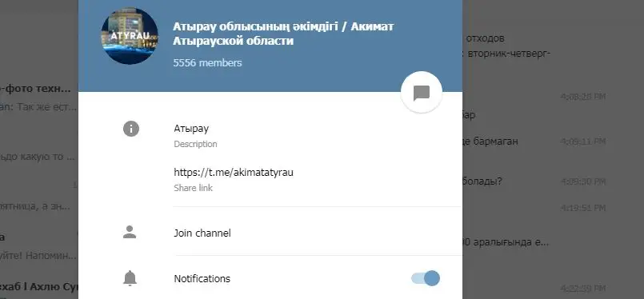Click the info icon beside Атырау description
This screenshot has height=299, width=644.
131,129
